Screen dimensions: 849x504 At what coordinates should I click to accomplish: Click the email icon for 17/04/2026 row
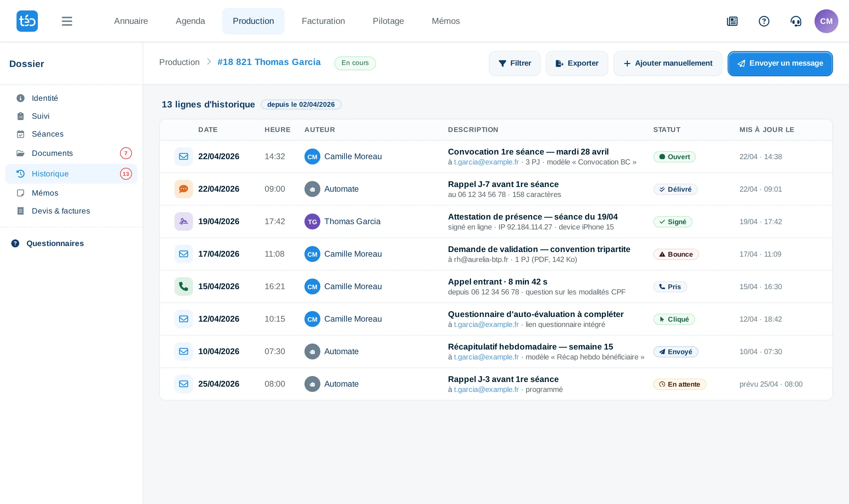coord(184,254)
